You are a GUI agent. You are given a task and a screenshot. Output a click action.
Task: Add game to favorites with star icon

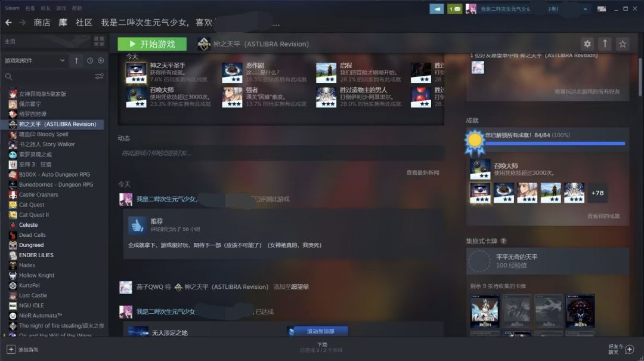pos(623,44)
